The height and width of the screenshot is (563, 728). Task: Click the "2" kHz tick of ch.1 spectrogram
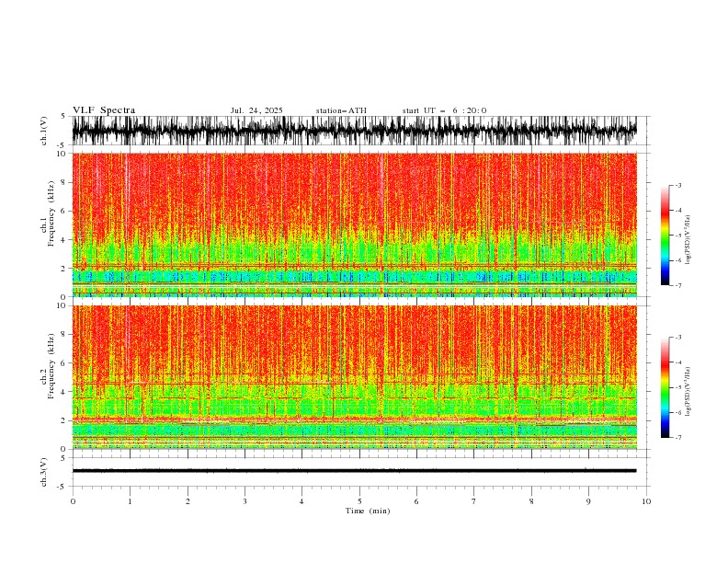click(63, 269)
